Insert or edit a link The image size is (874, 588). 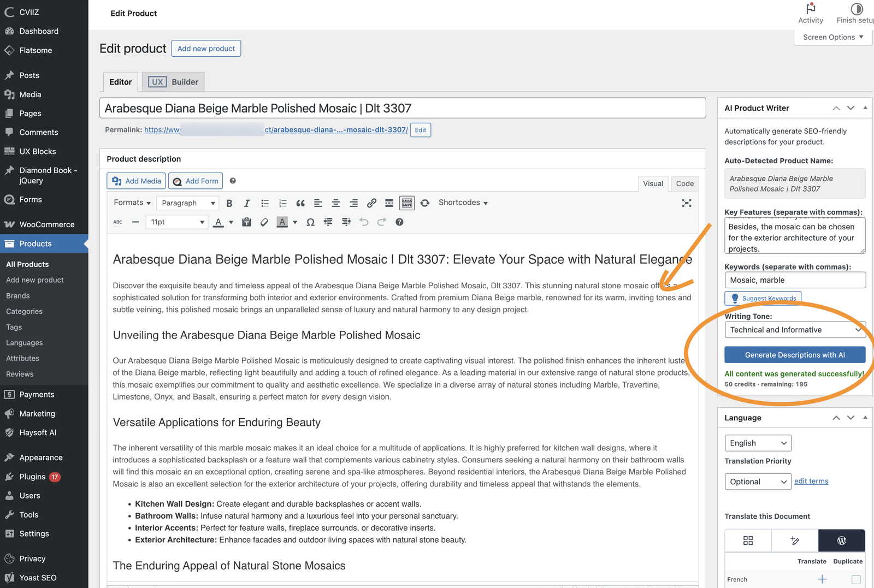click(x=371, y=203)
